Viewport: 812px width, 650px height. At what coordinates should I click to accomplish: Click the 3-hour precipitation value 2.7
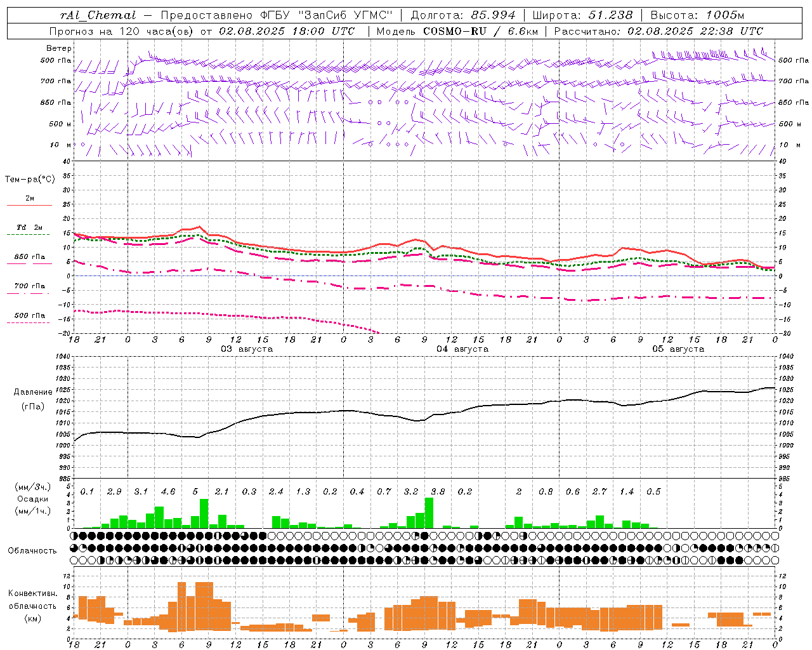point(599,492)
